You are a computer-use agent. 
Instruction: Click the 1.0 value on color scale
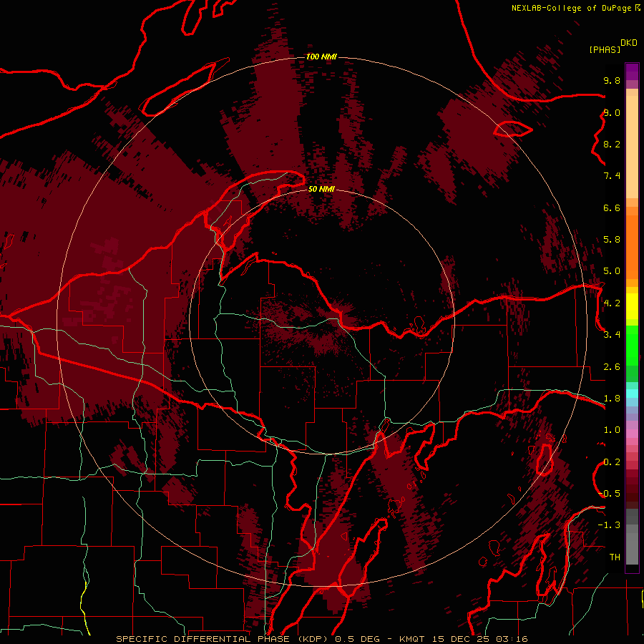(612, 430)
